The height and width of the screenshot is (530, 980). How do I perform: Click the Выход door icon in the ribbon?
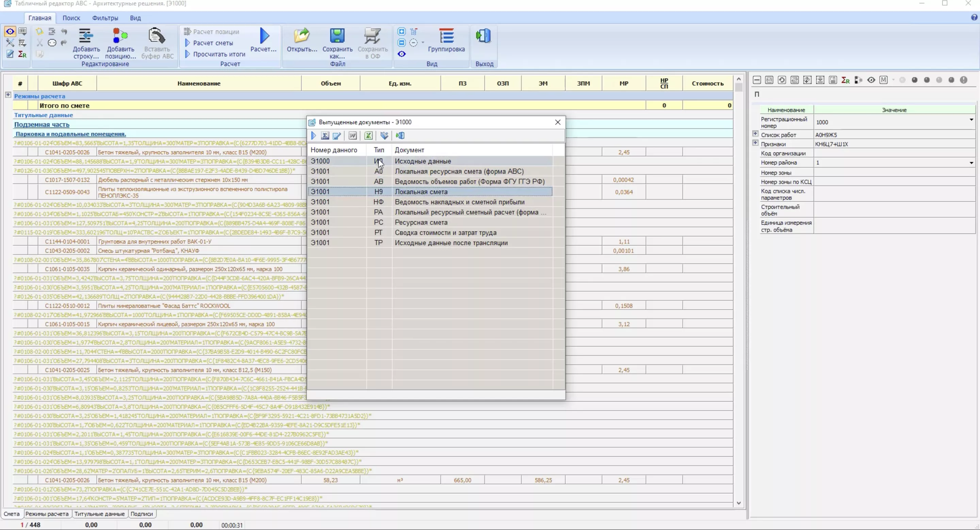484,36
